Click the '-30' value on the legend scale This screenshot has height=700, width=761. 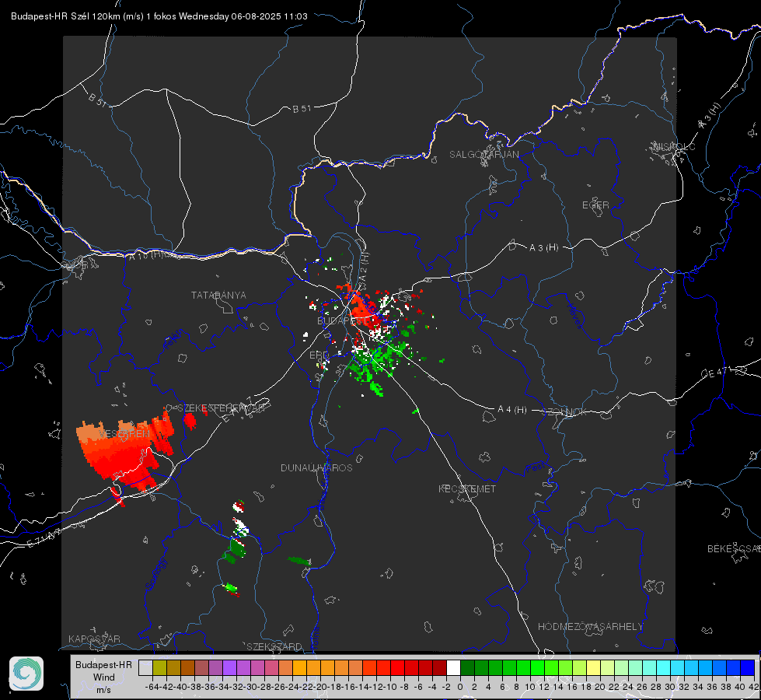pos(250,687)
